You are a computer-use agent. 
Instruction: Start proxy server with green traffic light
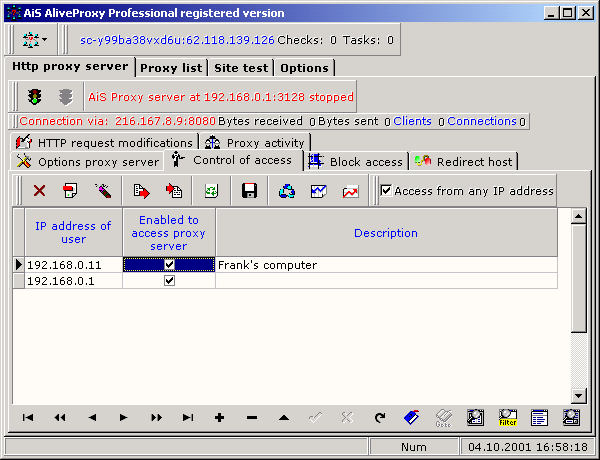[35, 97]
